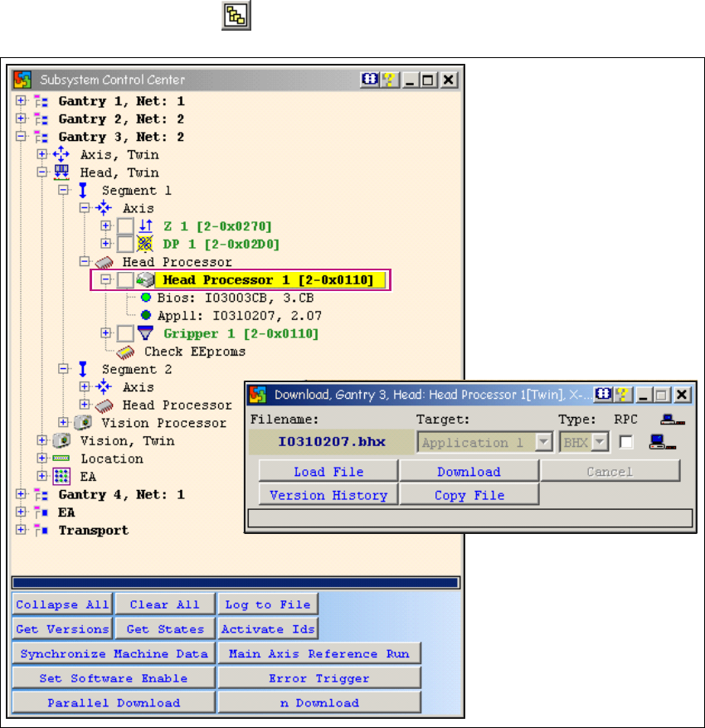Screen dimensions: 705x728
Task: Click Collapse All button
Action: [62, 604]
